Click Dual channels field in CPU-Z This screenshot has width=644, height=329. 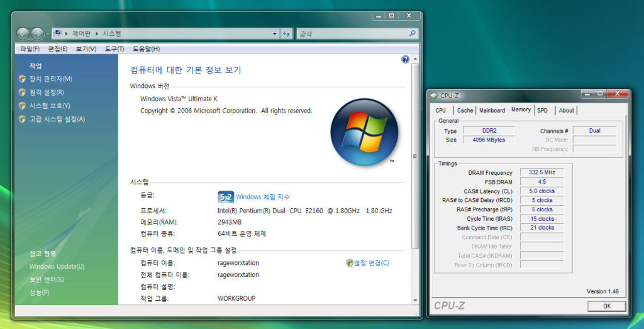click(595, 131)
